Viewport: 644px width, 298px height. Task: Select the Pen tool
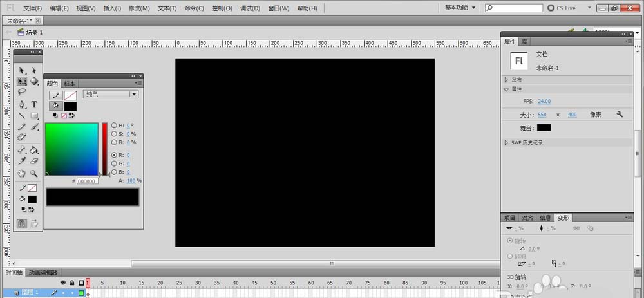[x=22, y=105]
